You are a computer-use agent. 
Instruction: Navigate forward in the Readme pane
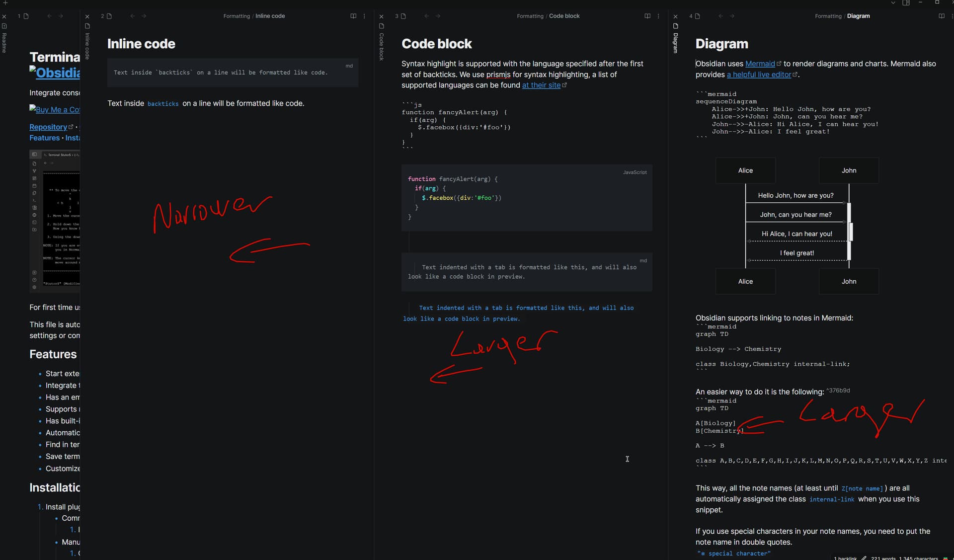(x=61, y=16)
